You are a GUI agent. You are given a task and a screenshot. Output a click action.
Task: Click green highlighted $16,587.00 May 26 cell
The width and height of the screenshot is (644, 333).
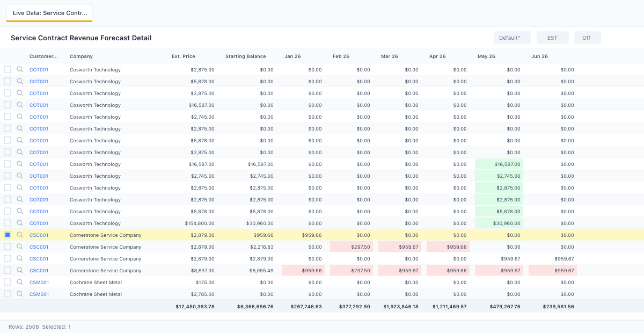coord(499,164)
